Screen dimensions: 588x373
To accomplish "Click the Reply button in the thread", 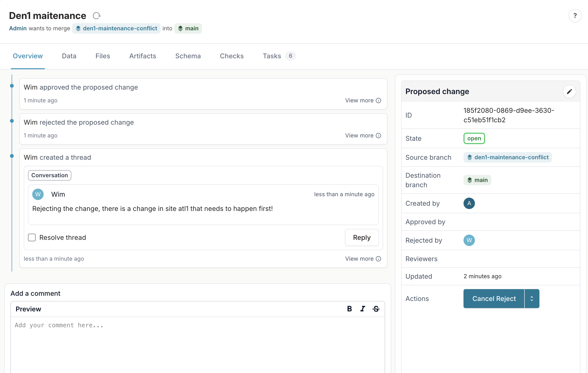I will pyautogui.click(x=362, y=237).
